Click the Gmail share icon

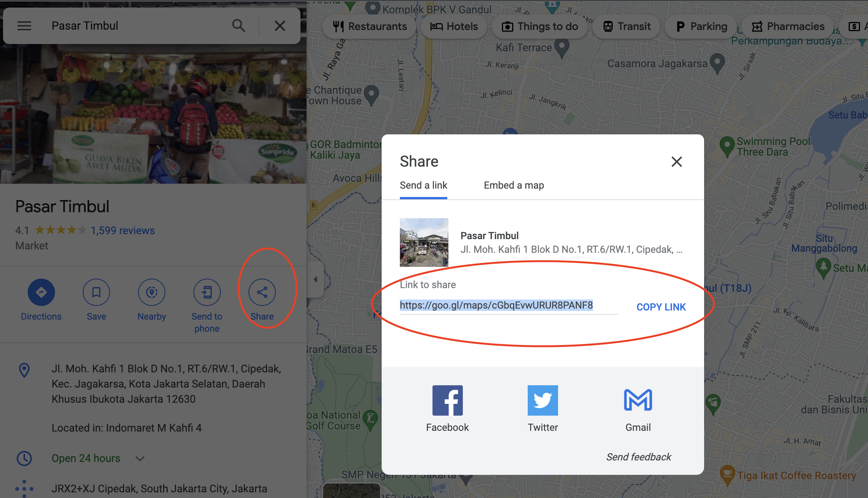tap(637, 400)
